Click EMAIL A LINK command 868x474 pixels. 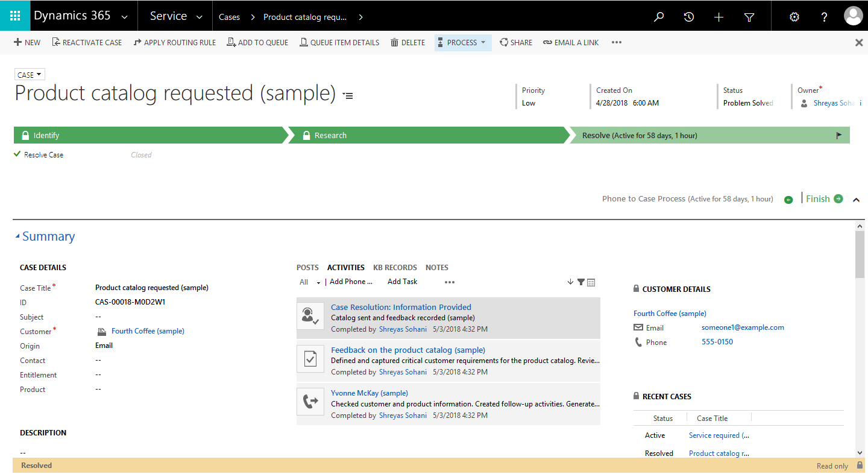click(x=571, y=43)
